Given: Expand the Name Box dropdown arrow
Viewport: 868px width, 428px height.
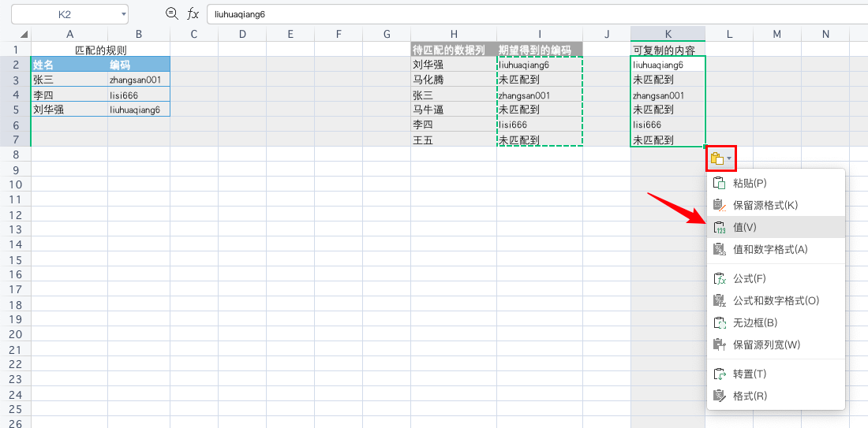Looking at the screenshot, I should pos(124,14).
